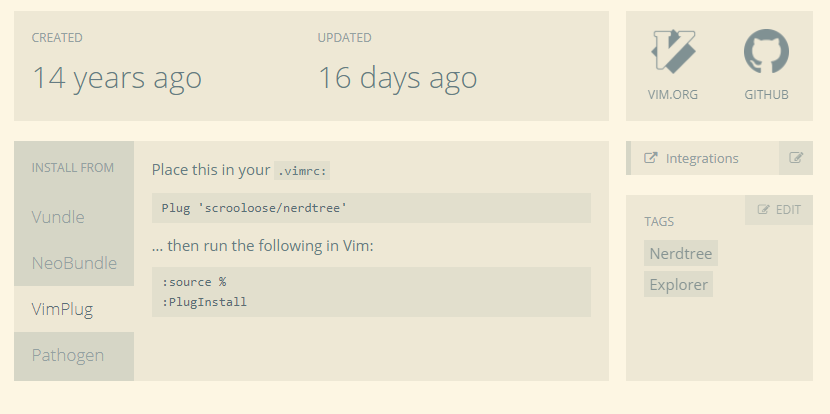
Task: Open the Vim.org logo icon
Action: pyautogui.click(x=673, y=51)
